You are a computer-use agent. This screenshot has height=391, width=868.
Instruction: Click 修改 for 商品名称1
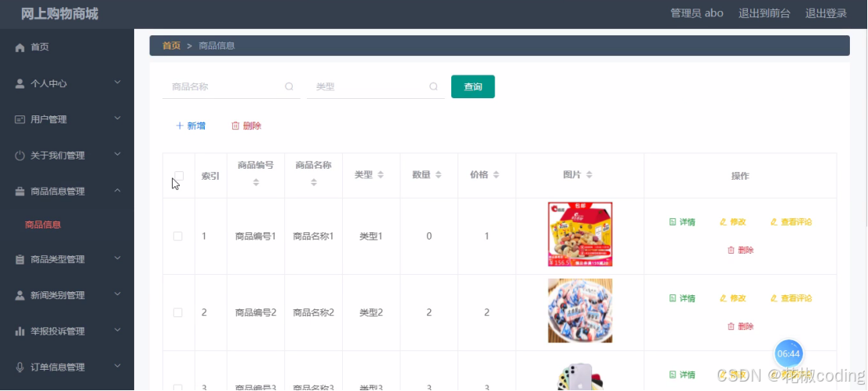[x=732, y=222]
